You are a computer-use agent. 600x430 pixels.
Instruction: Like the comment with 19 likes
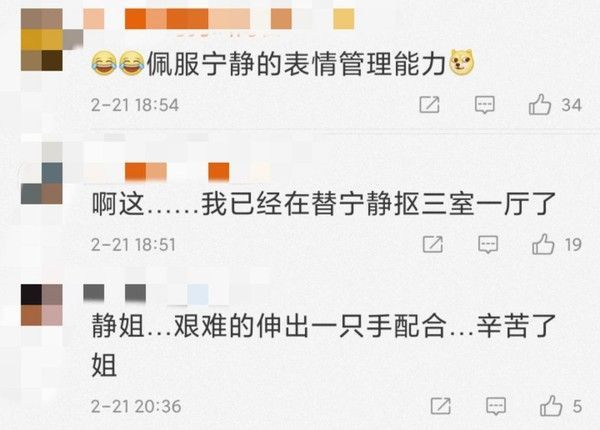coord(543,244)
